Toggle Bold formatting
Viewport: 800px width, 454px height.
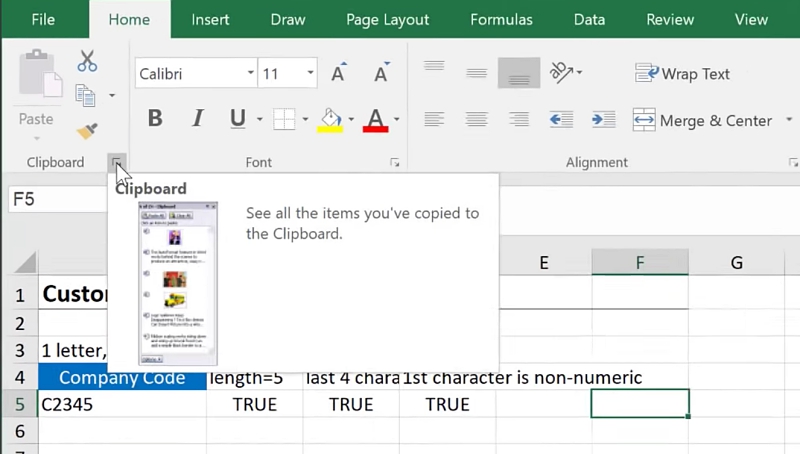pyautogui.click(x=155, y=119)
